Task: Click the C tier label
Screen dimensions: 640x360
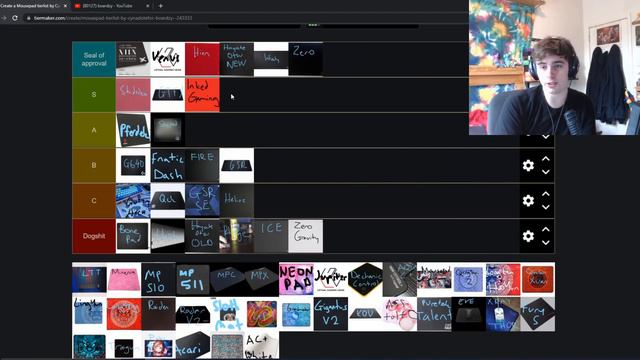Action: click(94, 201)
